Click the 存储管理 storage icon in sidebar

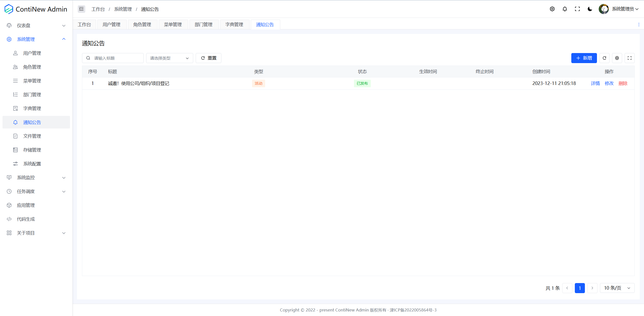click(15, 150)
